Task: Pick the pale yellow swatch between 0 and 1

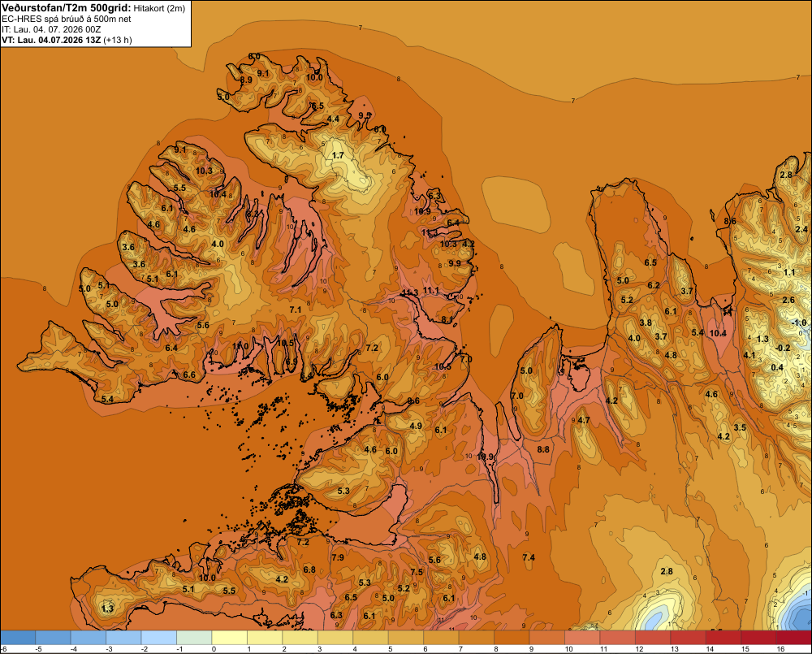Action: pyautogui.click(x=230, y=638)
